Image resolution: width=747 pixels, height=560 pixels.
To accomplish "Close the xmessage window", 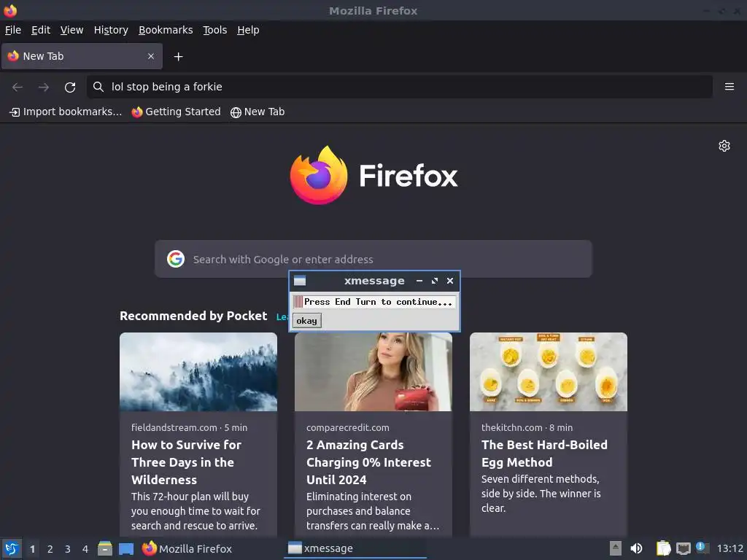I will click(449, 281).
